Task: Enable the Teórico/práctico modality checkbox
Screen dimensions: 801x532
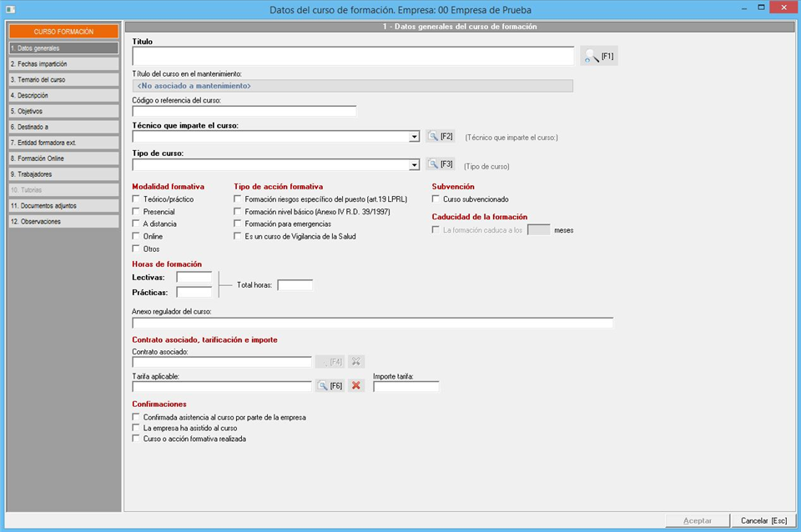Action: (x=137, y=199)
